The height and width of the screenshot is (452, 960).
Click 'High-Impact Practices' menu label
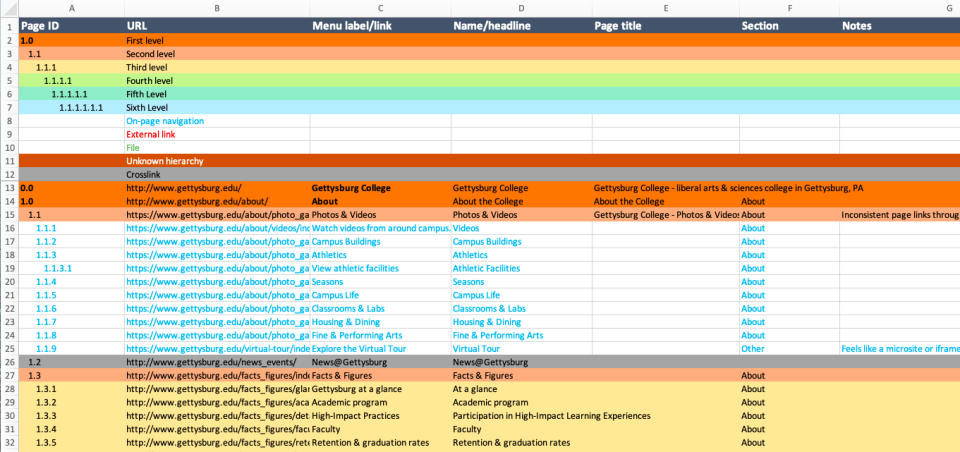[381, 416]
